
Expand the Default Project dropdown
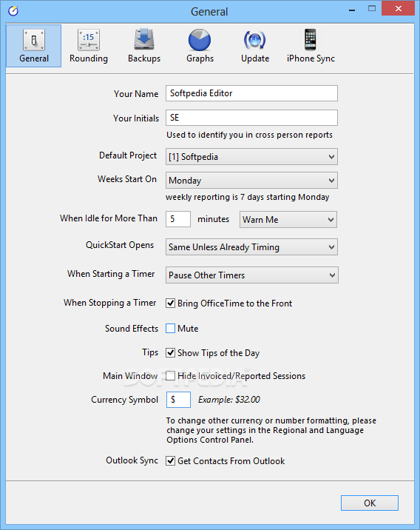tap(251, 157)
